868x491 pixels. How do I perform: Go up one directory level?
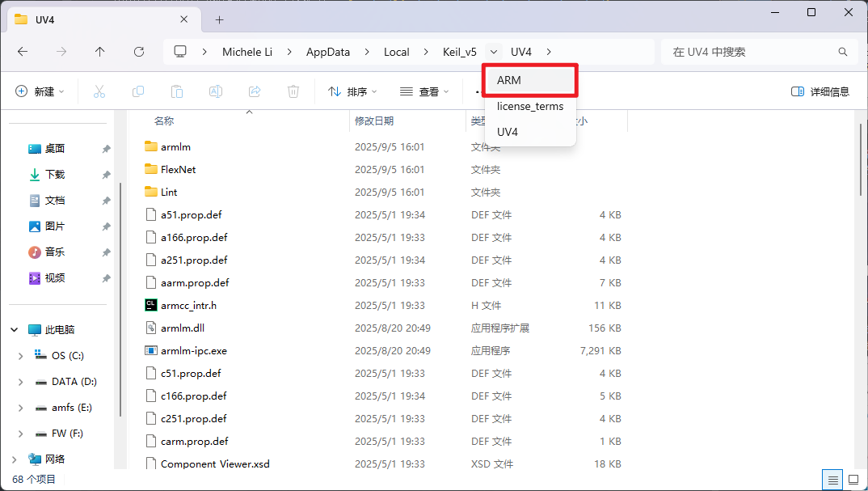point(100,52)
